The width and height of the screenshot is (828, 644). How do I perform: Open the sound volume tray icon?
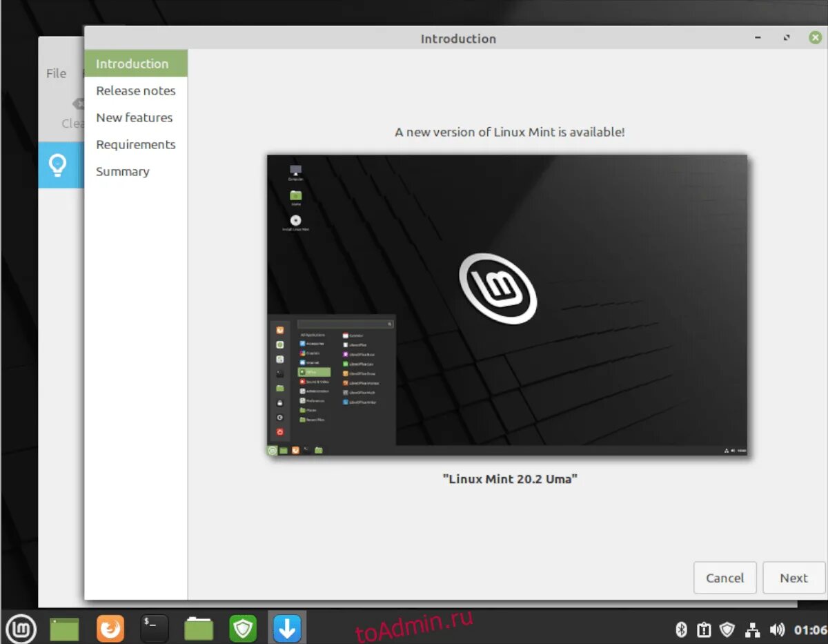[x=778, y=629]
